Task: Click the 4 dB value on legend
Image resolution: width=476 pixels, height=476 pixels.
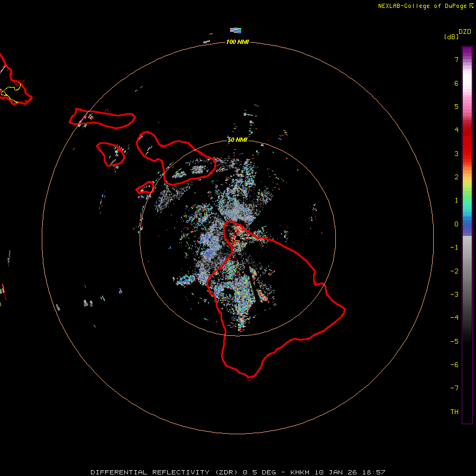Action: point(456,130)
